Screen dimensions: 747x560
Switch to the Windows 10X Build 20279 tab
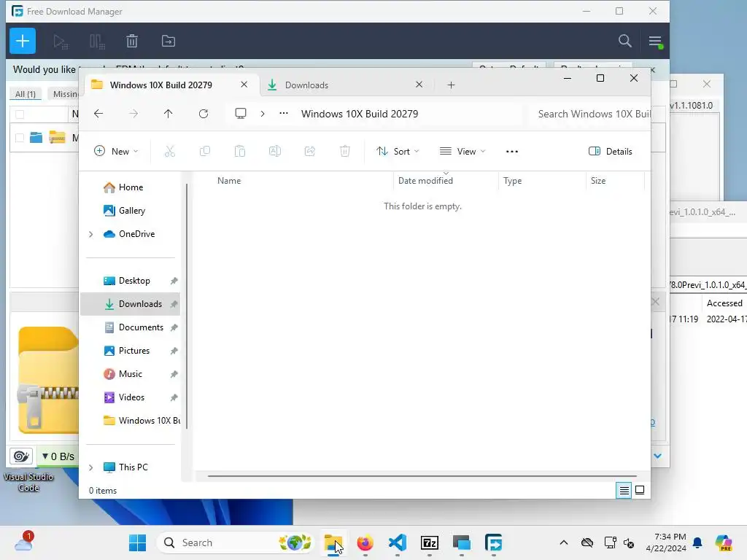pyautogui.click(x=161, y=85)
